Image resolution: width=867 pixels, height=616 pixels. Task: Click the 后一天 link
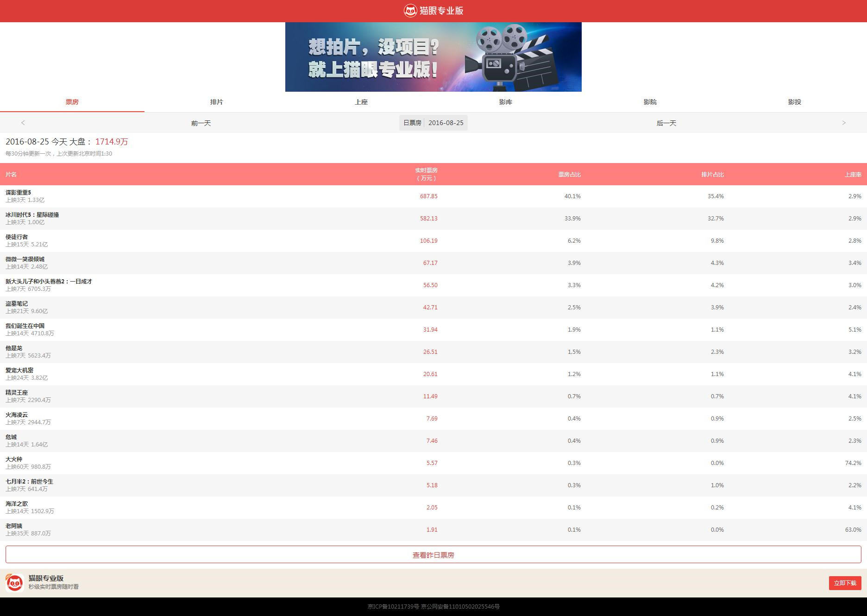(666, 123)
